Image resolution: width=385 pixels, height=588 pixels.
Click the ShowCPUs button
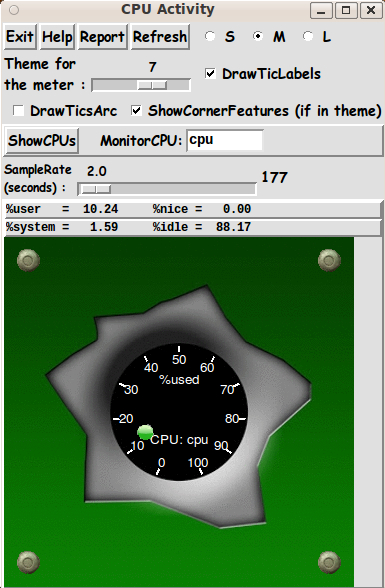point(42,141)
